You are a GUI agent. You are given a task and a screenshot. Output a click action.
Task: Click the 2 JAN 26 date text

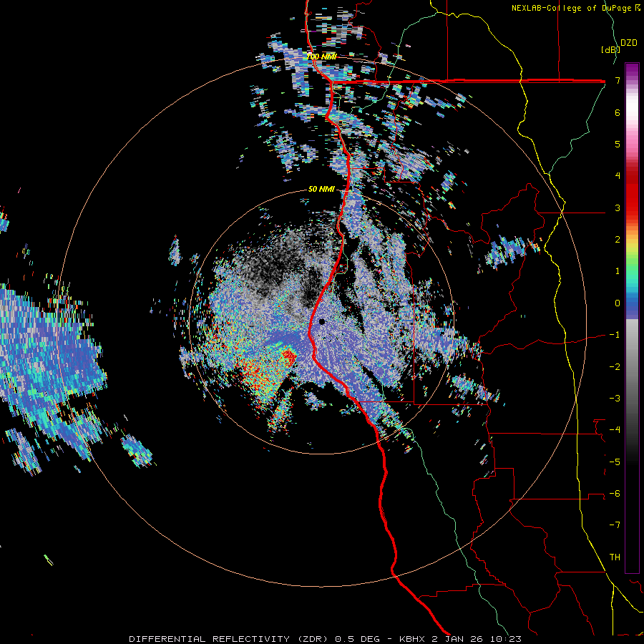point(457,639)
